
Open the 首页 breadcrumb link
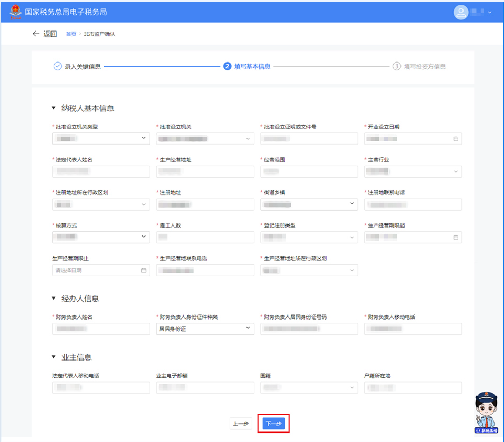pos(71,34)
